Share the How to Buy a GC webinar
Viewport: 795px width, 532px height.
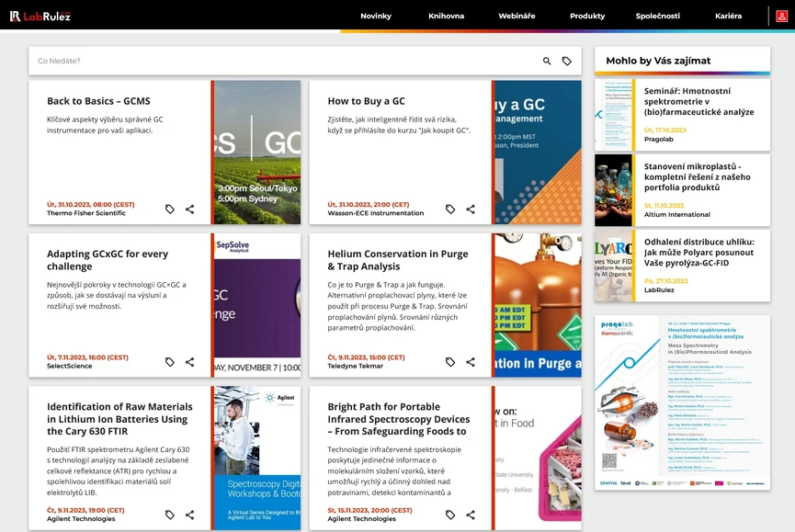coord(471,209)
